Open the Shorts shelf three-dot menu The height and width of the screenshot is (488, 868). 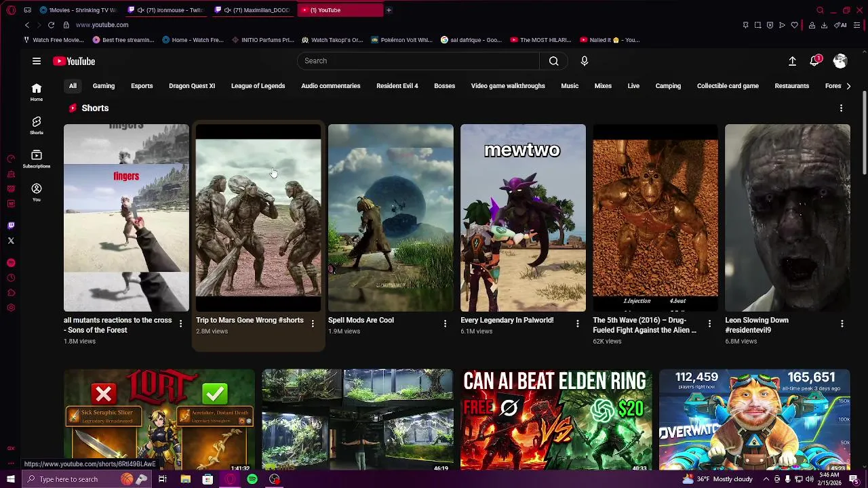841,108
